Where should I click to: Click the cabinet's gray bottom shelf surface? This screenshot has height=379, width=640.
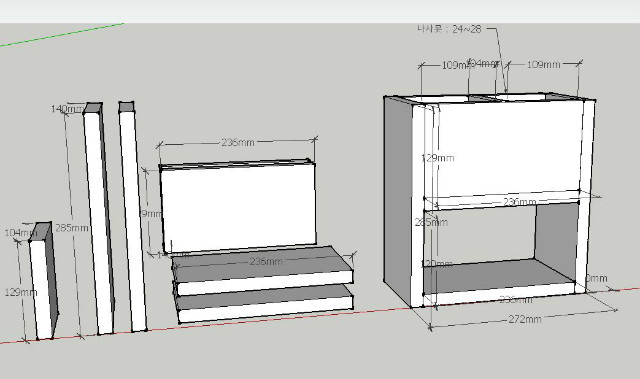coord(498,274)
